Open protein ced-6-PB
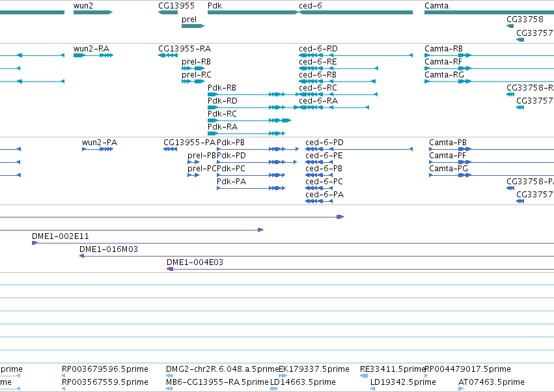 [x=324, y=169]
